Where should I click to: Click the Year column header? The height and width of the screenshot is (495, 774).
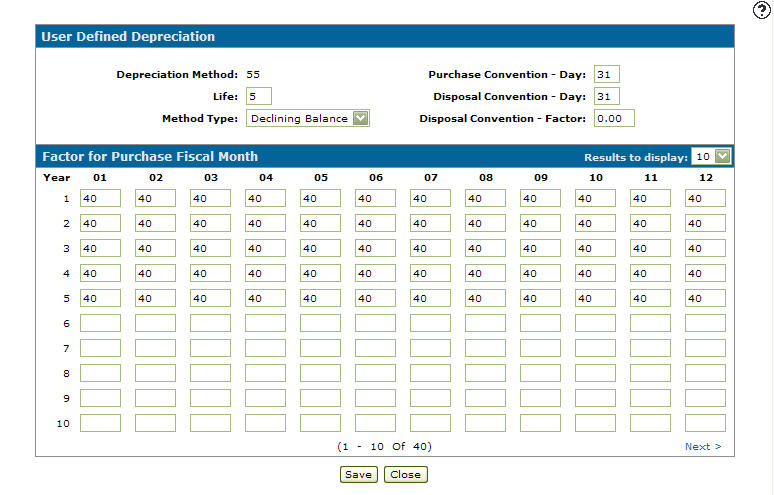[57, 178]
